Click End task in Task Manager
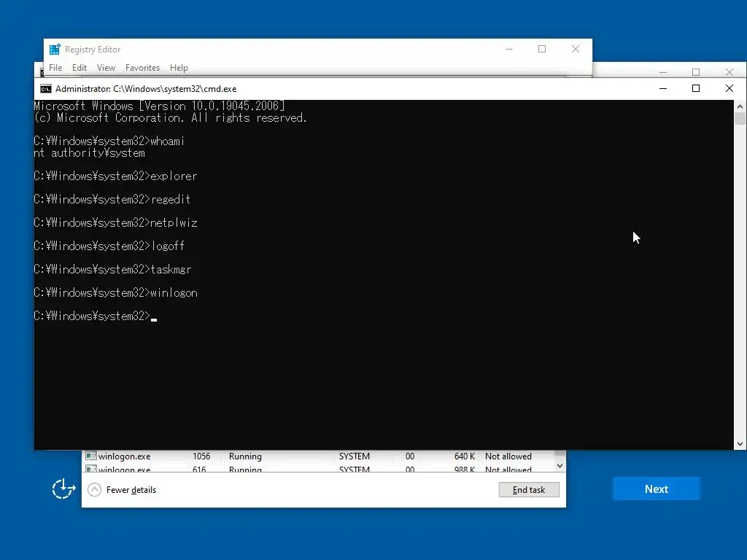The width and height of the screenshot is (747, 560). click(529, 489)
